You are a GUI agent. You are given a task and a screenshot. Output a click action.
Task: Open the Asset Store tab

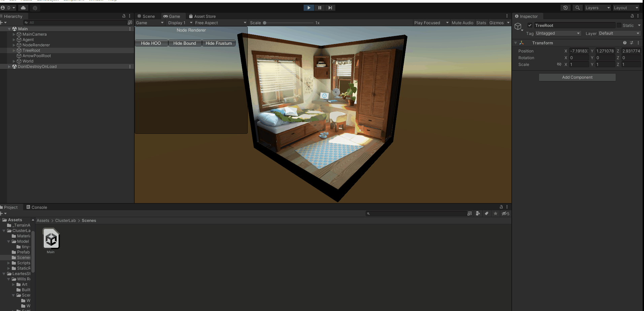(x=202, y=16)
